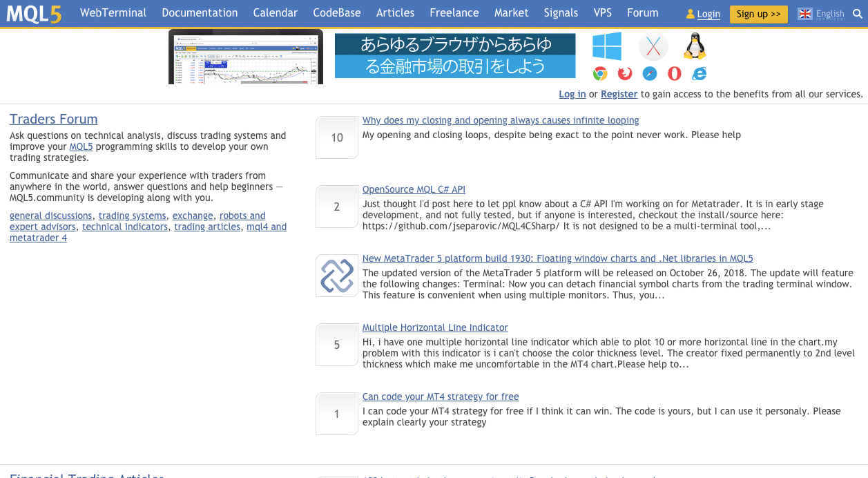Select Forum in the top navigation
This screenshot has height=478, width=868.
(x=643, y=13)
